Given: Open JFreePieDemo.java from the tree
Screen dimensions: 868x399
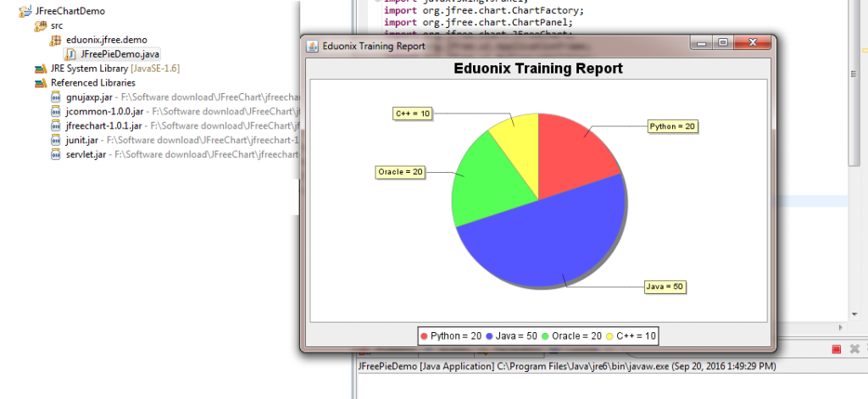Looking at the screenshot, I should coord(120,54).
